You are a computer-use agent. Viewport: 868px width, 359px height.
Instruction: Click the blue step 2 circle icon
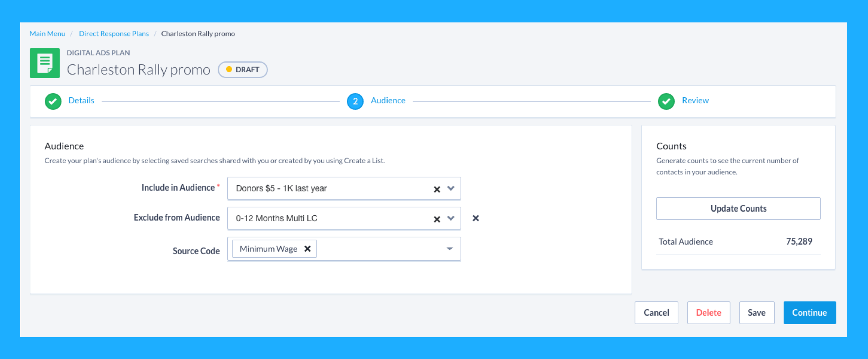coord(355,101)
